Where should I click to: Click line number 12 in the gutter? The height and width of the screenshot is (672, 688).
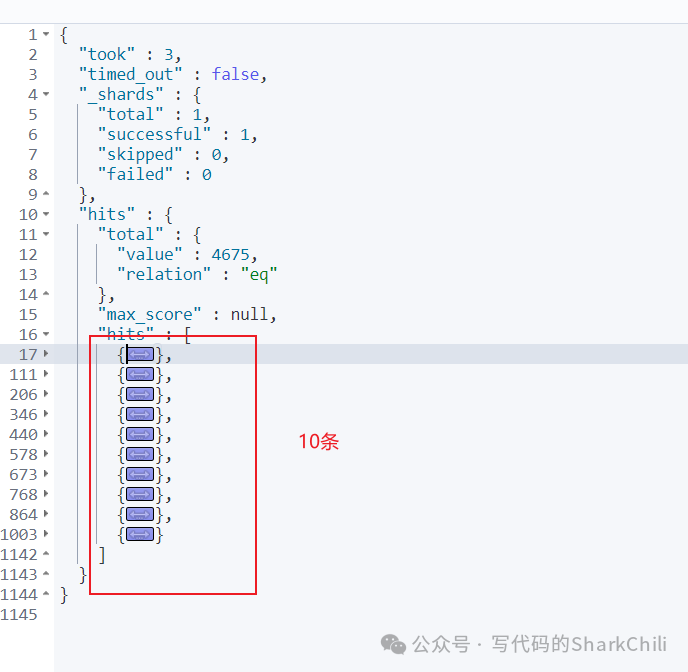coord(28,254)
